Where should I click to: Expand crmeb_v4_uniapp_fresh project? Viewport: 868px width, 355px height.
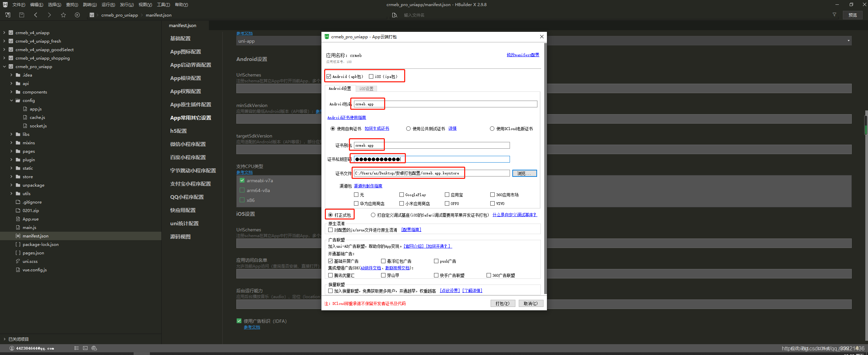[x=4, y=41]
